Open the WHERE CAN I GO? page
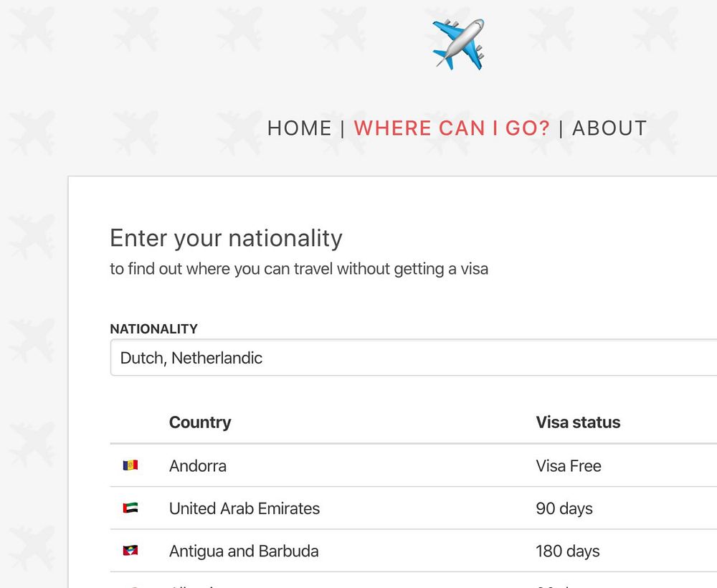The image size is (717, 588). tap(452, 128)
